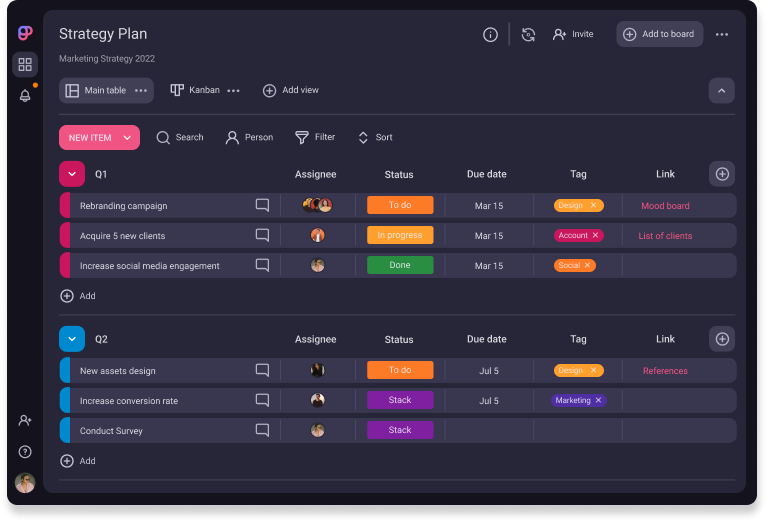
Task: Switch to the Kanban view
Action: point(196,91)
